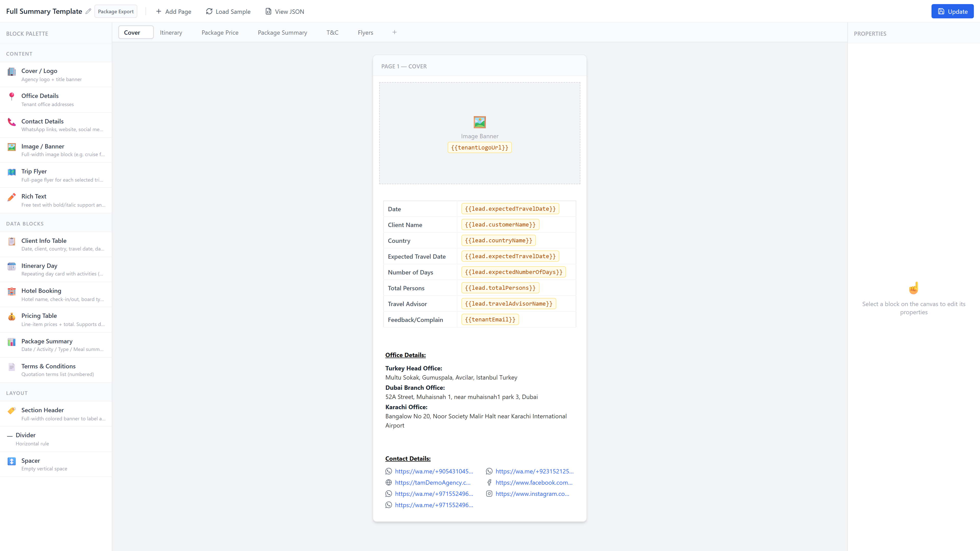The height and width of the screenshot is (551, 980).
Task: Click the Instagram icon in Contact Details
Action: (x=489, y=494)
